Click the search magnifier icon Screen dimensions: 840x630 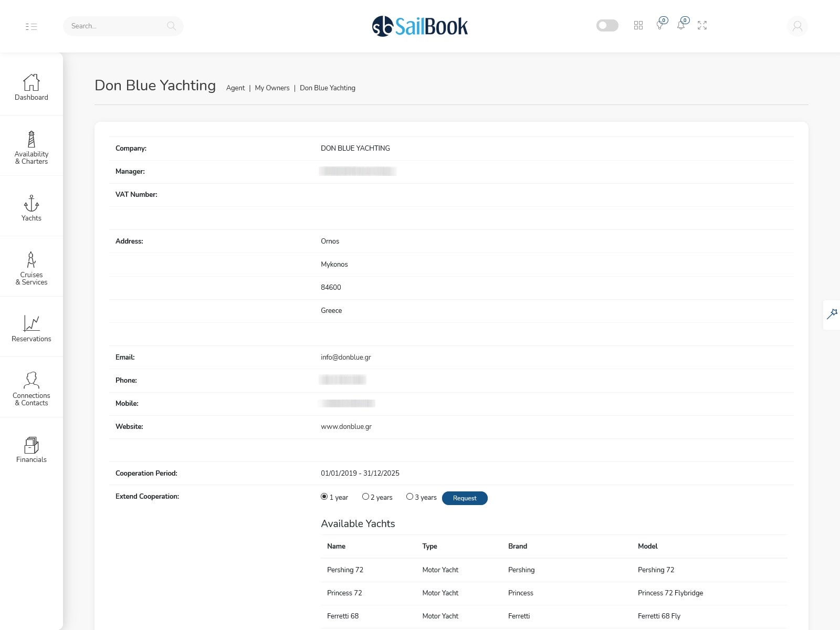tap(171, 26)
